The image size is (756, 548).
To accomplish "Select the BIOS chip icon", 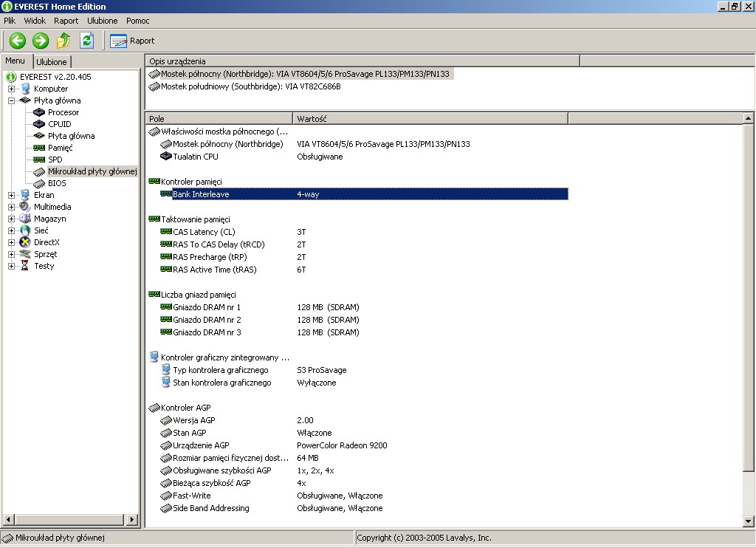I will coord(39,183).
